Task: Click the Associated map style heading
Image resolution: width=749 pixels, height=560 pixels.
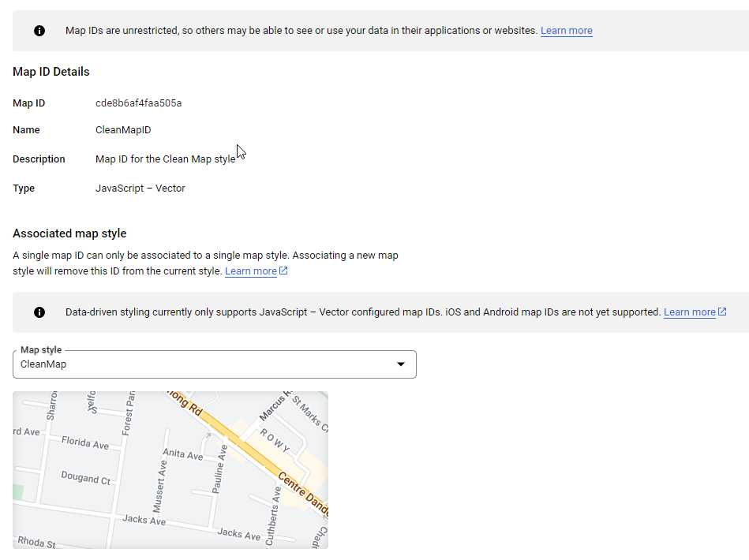Action: click(x=69, y=233)
